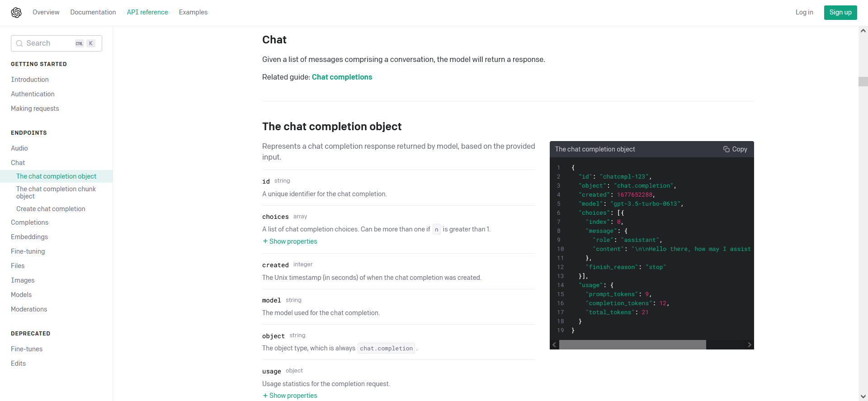Click the right arrow of the code panel scrollbar
Viewport: 868px width, 401px height.
[749, 344]
